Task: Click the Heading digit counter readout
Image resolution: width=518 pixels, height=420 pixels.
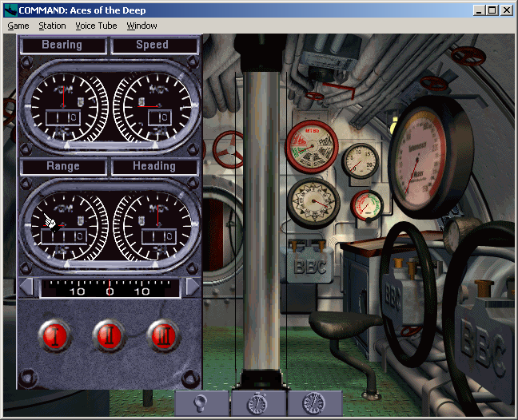Action: 159,236
